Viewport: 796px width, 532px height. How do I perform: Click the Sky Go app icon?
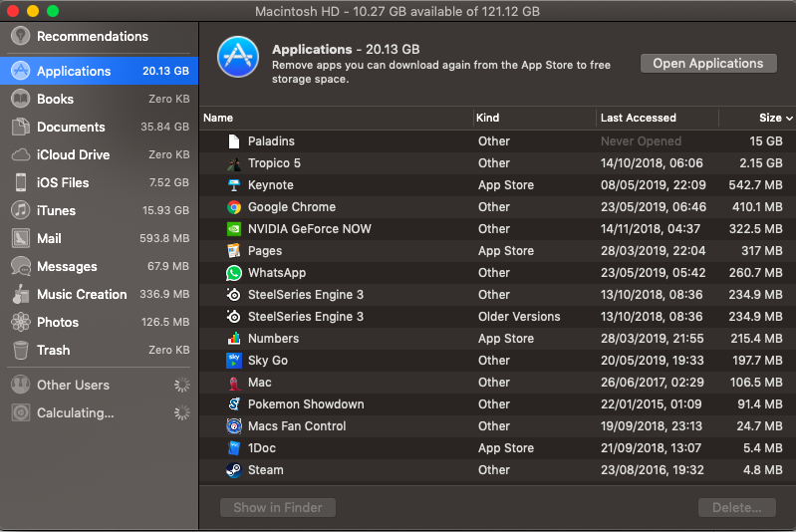(x=234, y=361)
